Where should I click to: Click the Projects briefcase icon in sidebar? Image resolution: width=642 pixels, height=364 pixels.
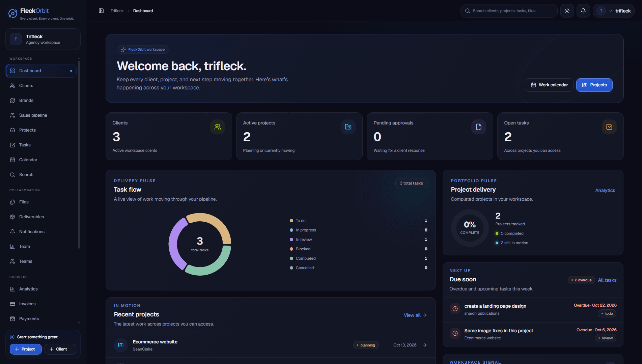(x=12, y=130)
